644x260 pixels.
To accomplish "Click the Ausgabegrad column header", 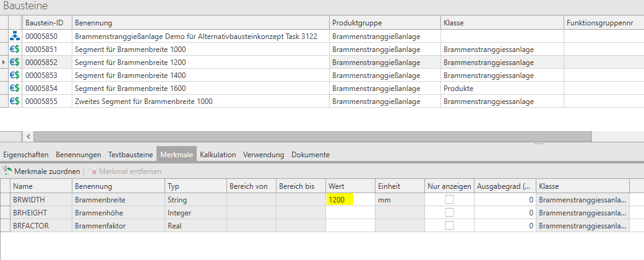I will tap(505, 186).
